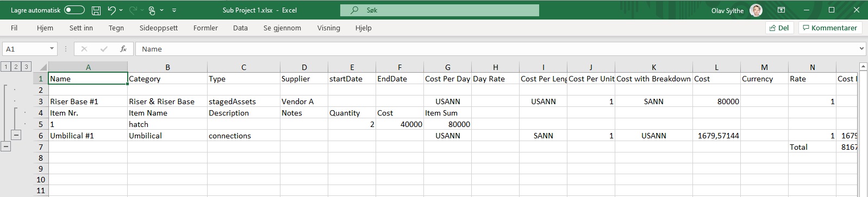Viewport: 868px width, 197px height.
Task: Collapse the outline group at row 6
Action: click(16, 135)
